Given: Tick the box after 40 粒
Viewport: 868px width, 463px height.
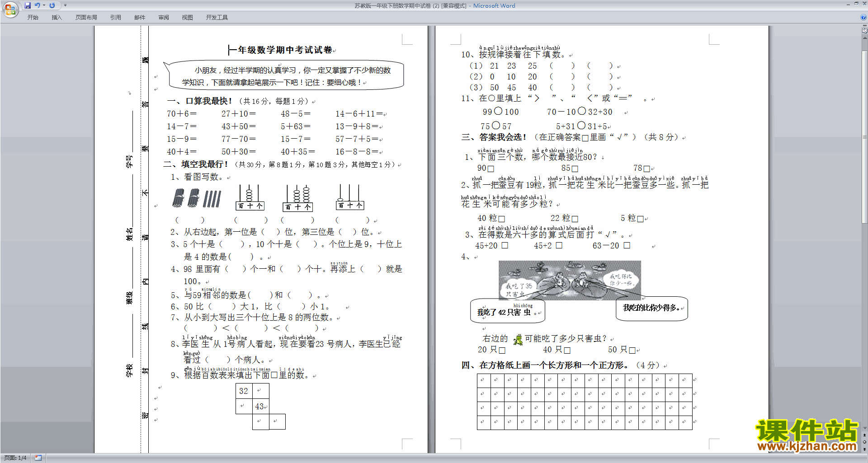Looking at the screenshot, I should click(x=501, y=219).
